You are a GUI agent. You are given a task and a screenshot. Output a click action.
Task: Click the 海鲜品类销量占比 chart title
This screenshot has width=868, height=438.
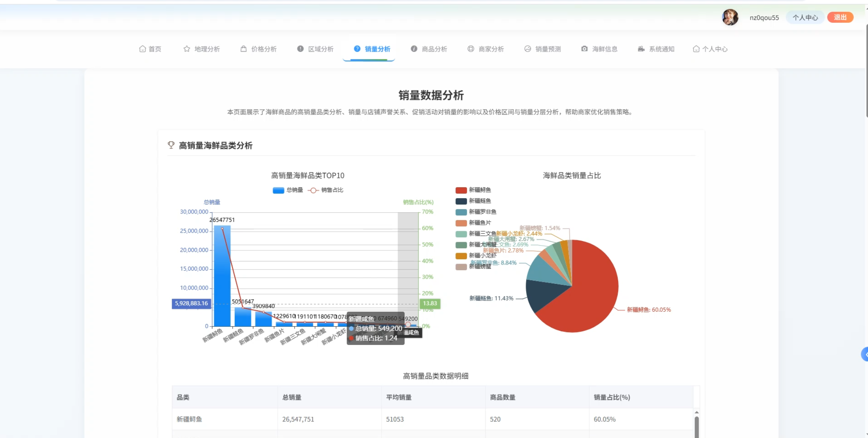point(572,176)
